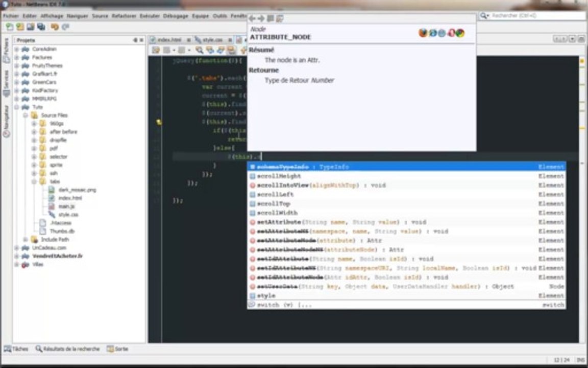
Task: Collapse the Tuto project node
Action: (x=16, y=107)
